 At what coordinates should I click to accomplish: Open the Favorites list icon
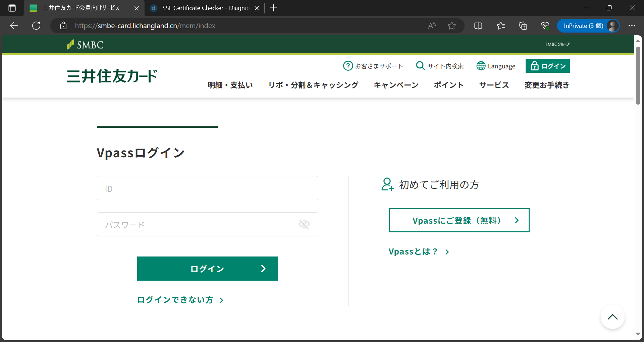(501, 26)
